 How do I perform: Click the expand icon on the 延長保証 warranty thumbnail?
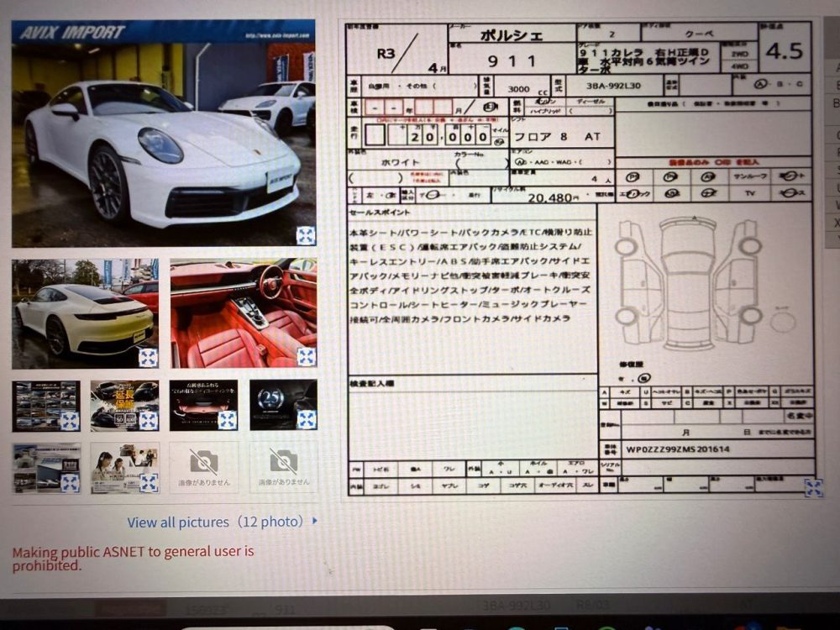148,420
